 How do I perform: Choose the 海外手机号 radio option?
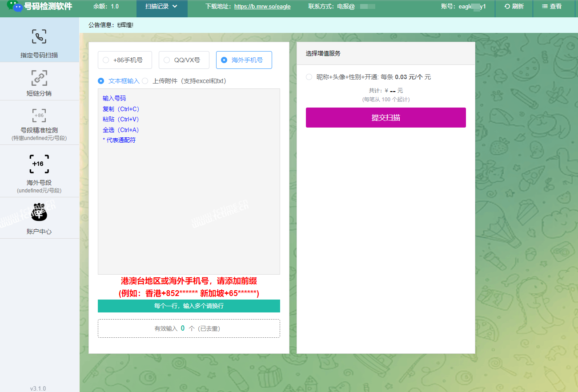(224, 60)
